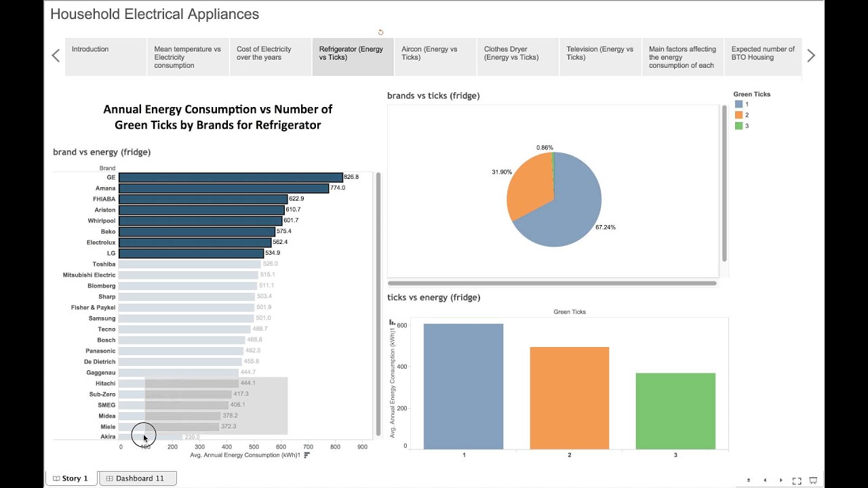Open Expected number of BTO Housing point
The width and height of the screenshot is (868, 488).
[x=764, y=57]
